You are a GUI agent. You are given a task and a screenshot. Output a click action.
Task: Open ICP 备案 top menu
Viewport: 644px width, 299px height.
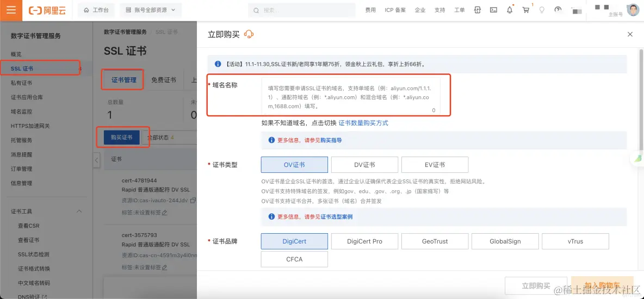click(395, 10)
